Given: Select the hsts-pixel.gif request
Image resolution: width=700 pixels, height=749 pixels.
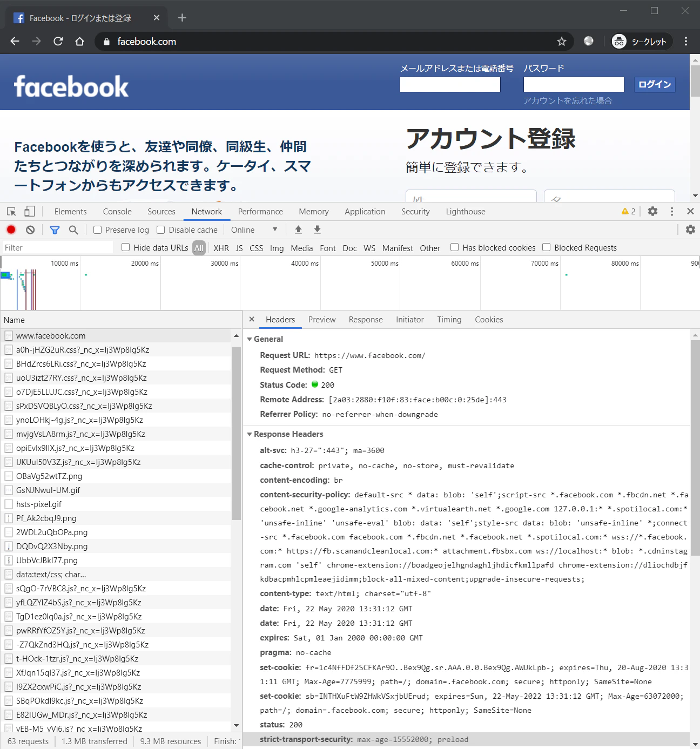Looking at the screenshot, I should [x=116, y=504].
